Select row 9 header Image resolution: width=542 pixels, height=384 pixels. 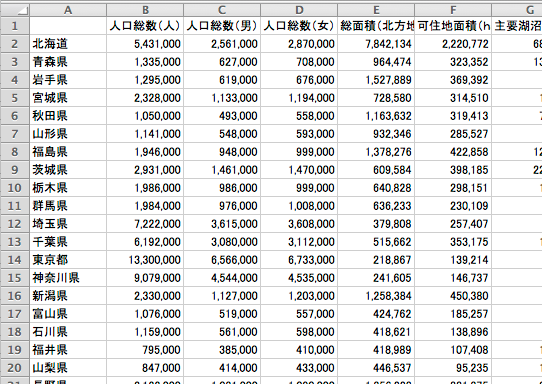(15, 170)
